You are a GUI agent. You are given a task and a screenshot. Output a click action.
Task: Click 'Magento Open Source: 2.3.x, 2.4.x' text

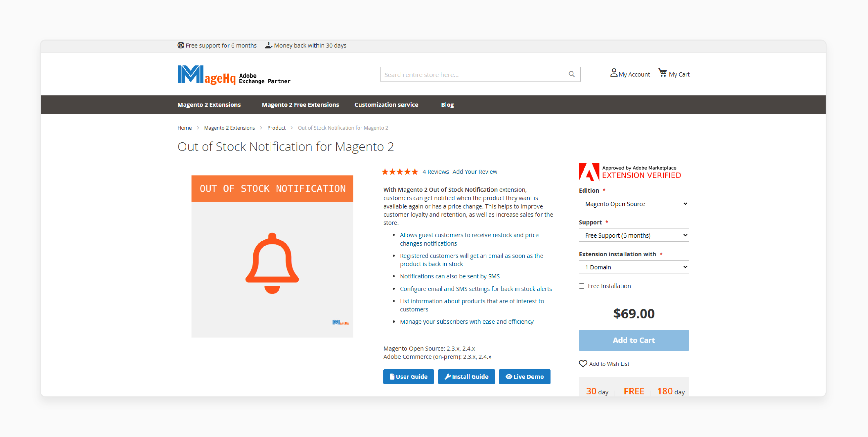tap(429, 349)
